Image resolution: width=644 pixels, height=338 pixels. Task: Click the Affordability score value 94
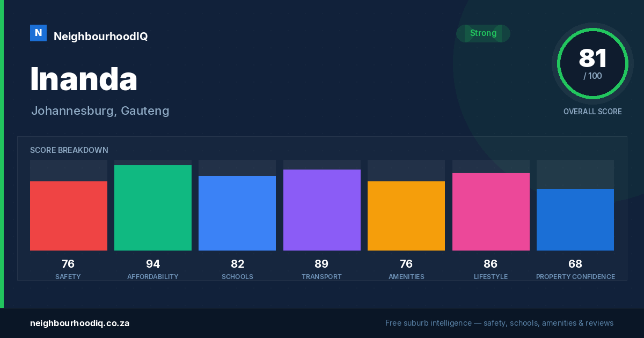coord(153,264)
